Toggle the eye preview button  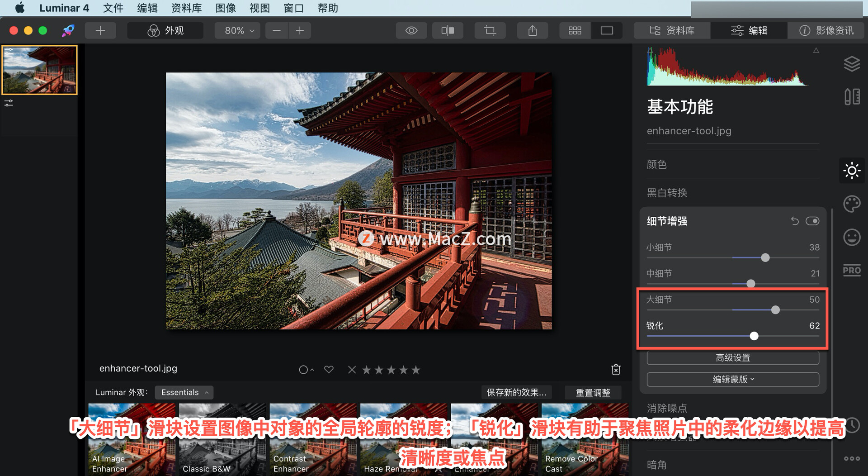[x=411, y=30]
